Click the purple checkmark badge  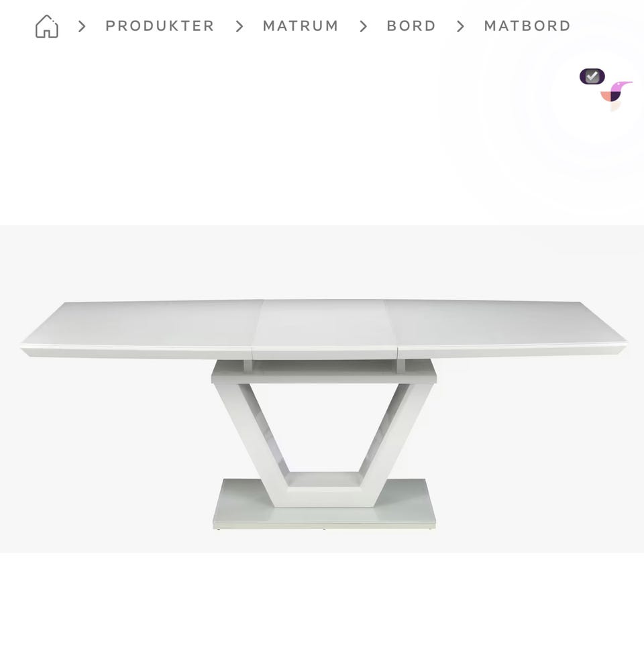592,76
